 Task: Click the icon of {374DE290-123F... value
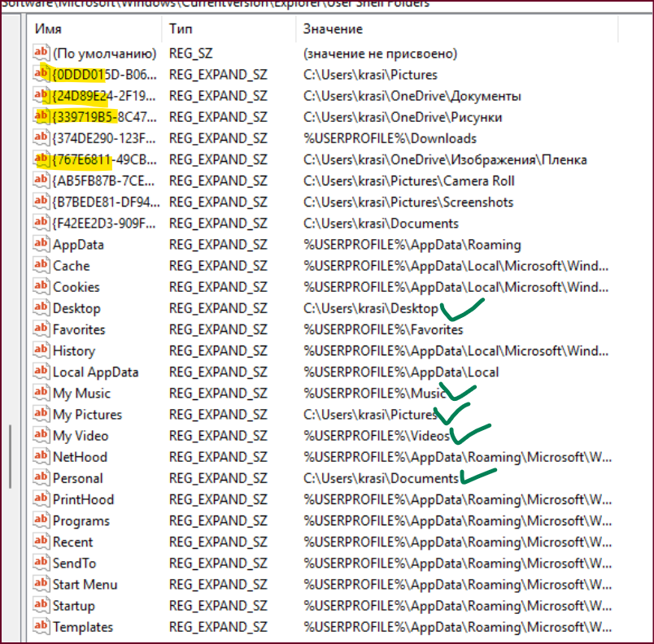point(41,138)
